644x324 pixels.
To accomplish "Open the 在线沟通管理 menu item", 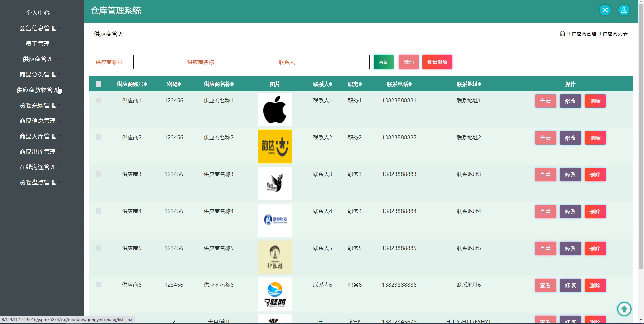I will [x=40, y=167].
